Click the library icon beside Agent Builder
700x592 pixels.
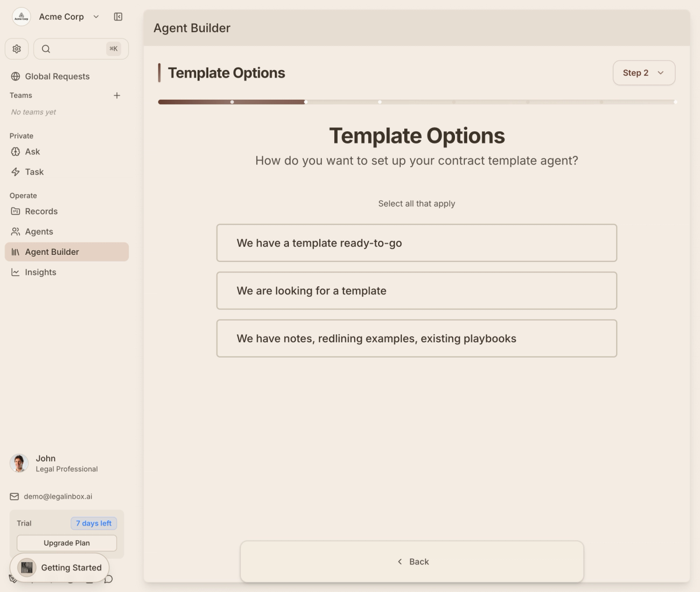pos(15,252)
